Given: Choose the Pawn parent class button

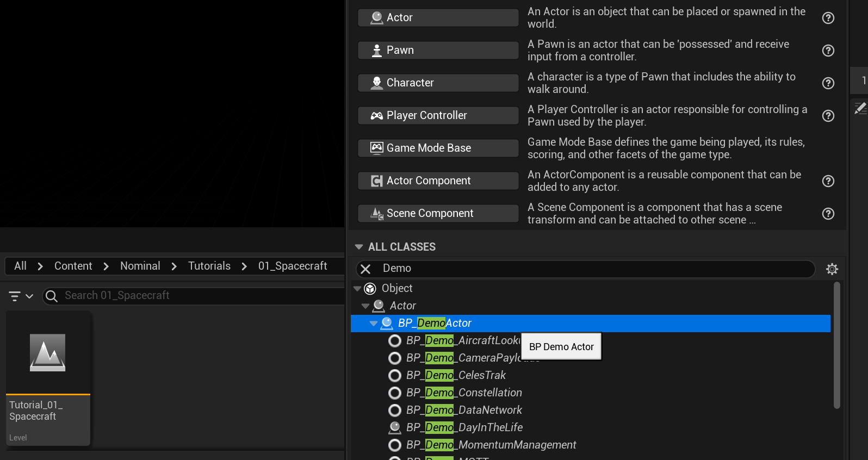Looking at the screenshot, I should (438, 50).
